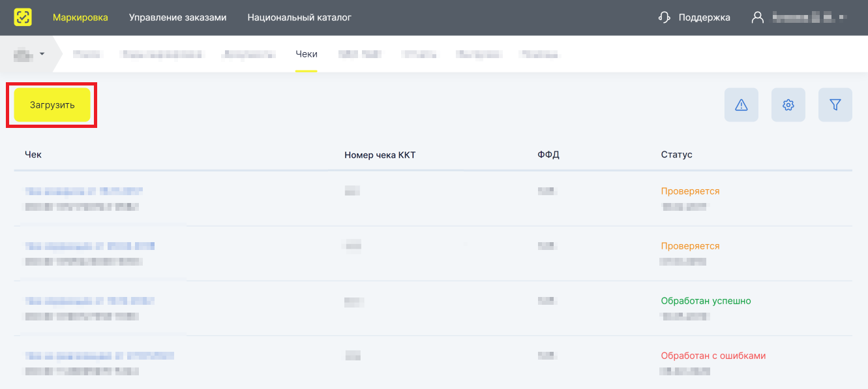Expand the dropdown arrow left of the tabs

tap(42, 54)
